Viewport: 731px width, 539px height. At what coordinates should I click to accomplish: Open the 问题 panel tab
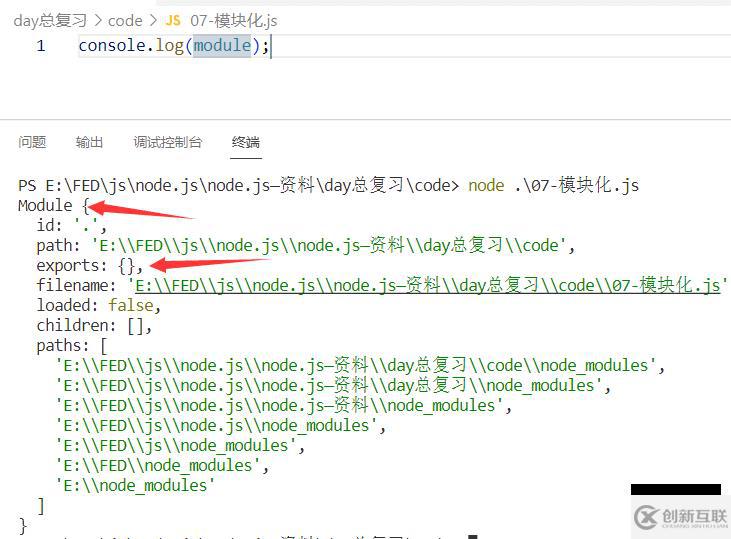32,142
